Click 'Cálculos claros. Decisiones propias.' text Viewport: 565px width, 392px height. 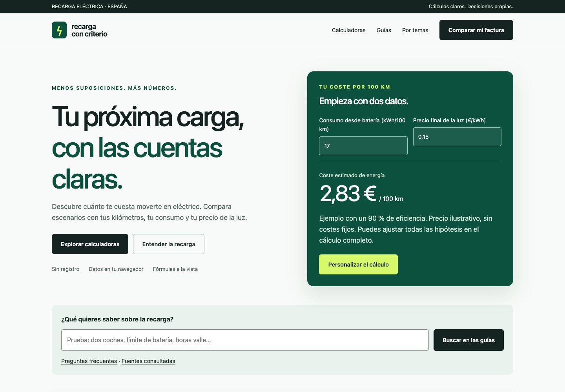471,7
